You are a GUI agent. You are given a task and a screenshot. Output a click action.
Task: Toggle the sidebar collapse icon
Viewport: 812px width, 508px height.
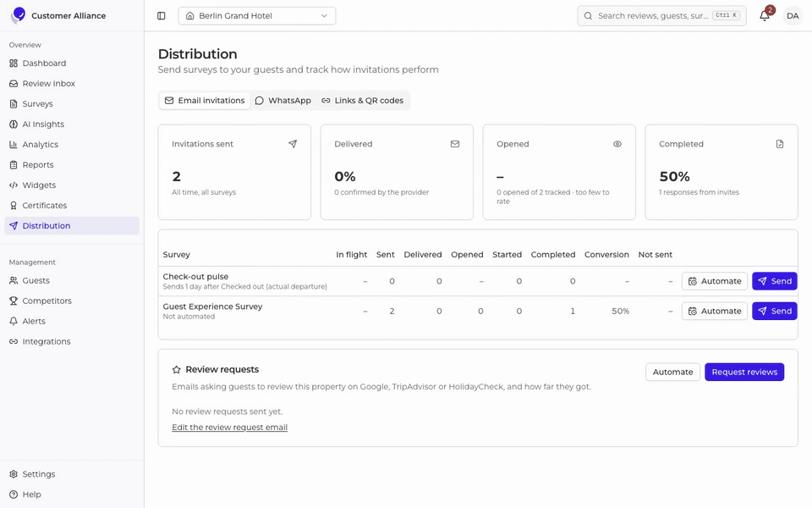point(161,15)
